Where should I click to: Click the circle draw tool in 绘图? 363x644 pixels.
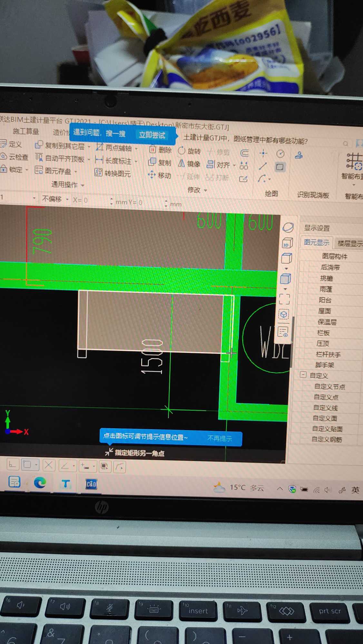pyautogui.click(x=280, y=154)
